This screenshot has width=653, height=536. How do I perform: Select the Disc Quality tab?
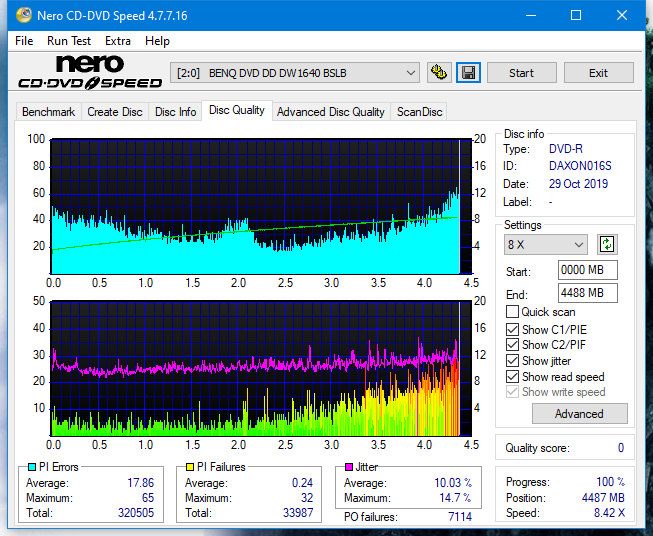point(237,110)
